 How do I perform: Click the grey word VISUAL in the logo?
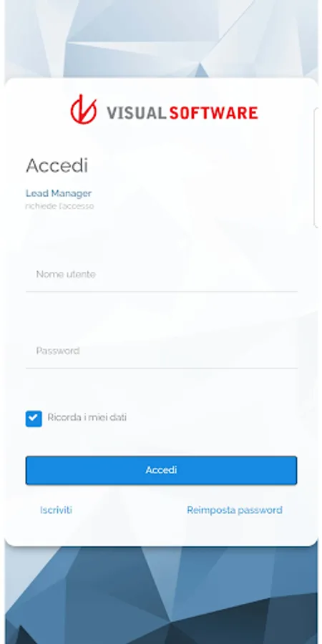pos(136,112)
